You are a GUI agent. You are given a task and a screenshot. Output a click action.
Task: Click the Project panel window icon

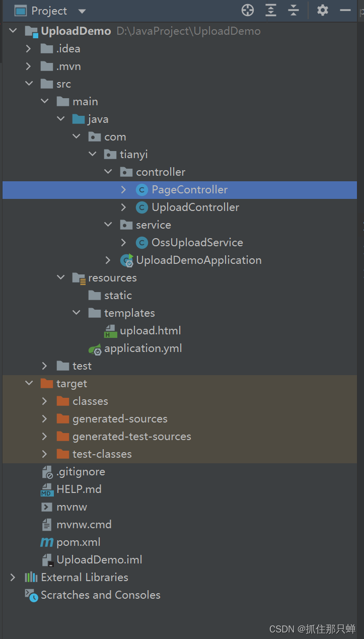coord(20,11)
